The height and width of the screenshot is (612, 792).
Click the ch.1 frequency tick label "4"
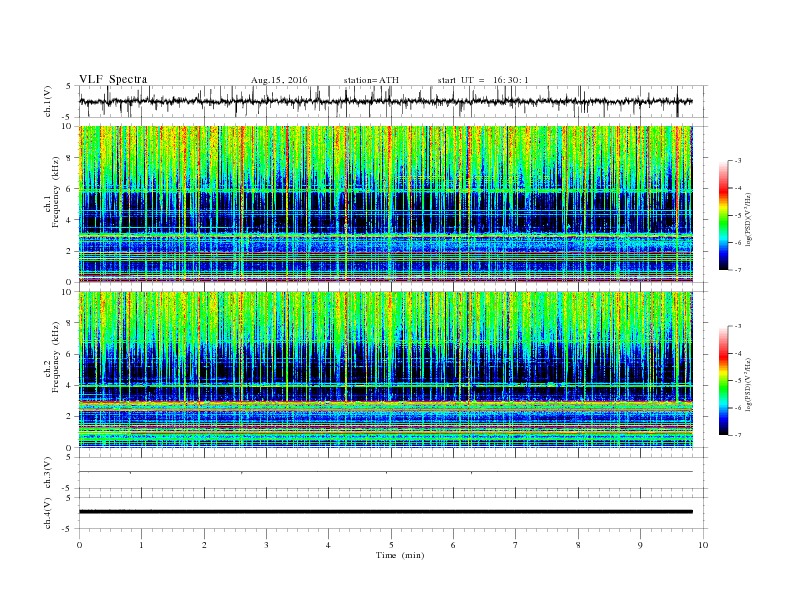pyautogui.click(x=69, y=220)
